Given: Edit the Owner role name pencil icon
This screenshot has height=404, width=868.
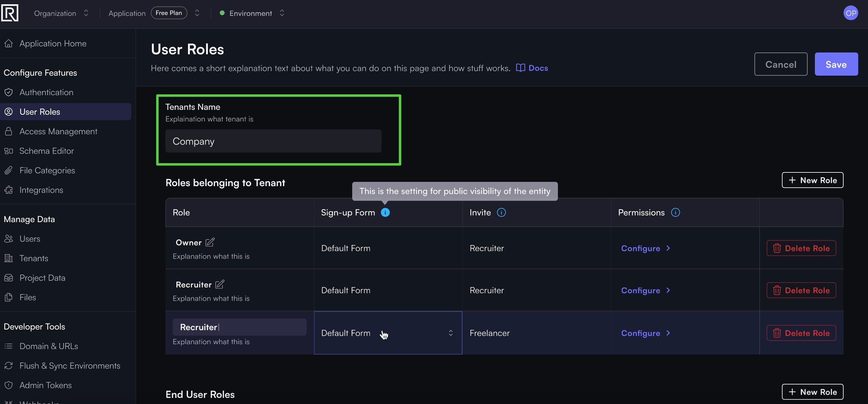Looking at the screenshot, I should tap(210, 242).
